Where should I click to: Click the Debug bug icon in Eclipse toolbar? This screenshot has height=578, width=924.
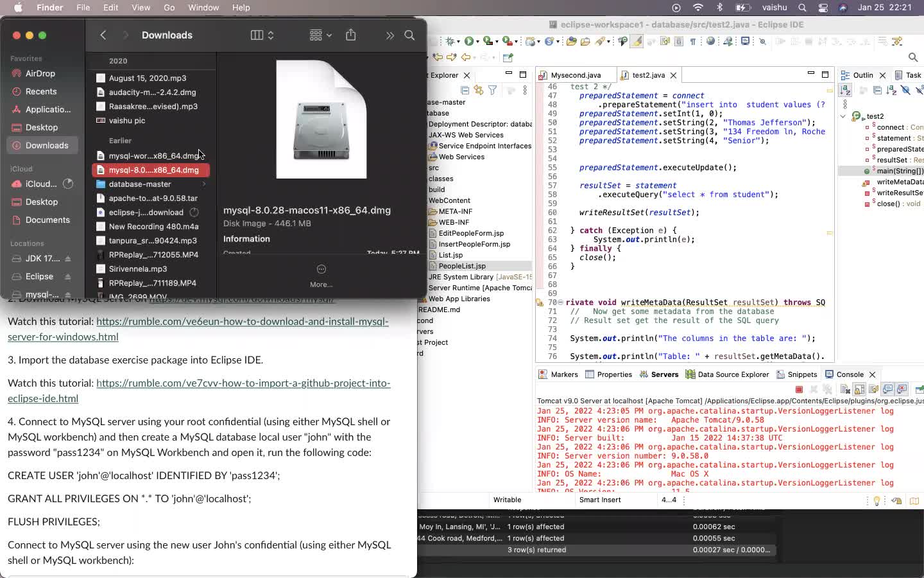pos(451,41)
